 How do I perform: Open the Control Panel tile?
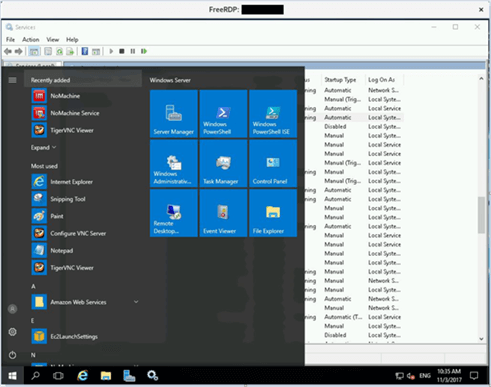pos(273,163)
